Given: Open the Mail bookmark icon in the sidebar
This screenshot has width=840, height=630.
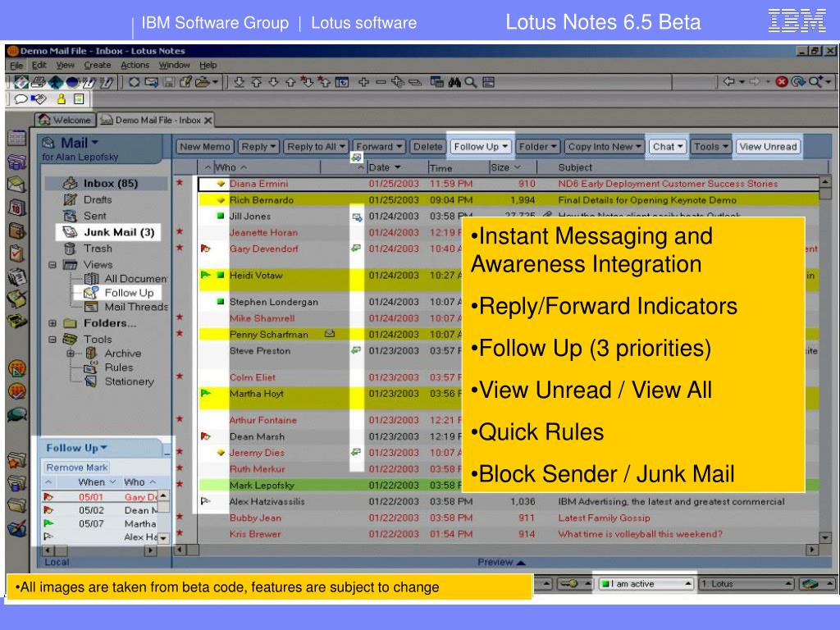Looking at the screenshot, I should click(16, 185).
